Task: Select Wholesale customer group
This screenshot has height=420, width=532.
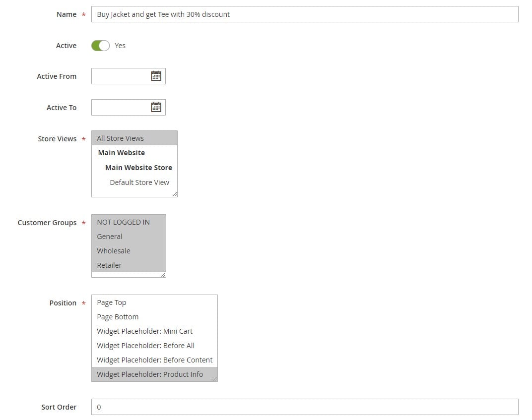Action: point(129,251)
